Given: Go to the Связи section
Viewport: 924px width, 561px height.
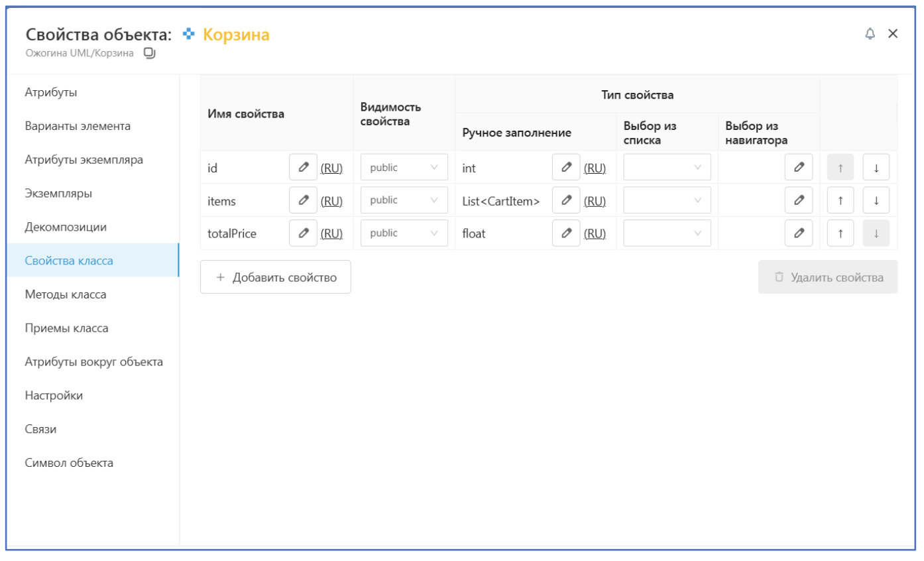Looking at the screenshot, I should tap(40, 429).
